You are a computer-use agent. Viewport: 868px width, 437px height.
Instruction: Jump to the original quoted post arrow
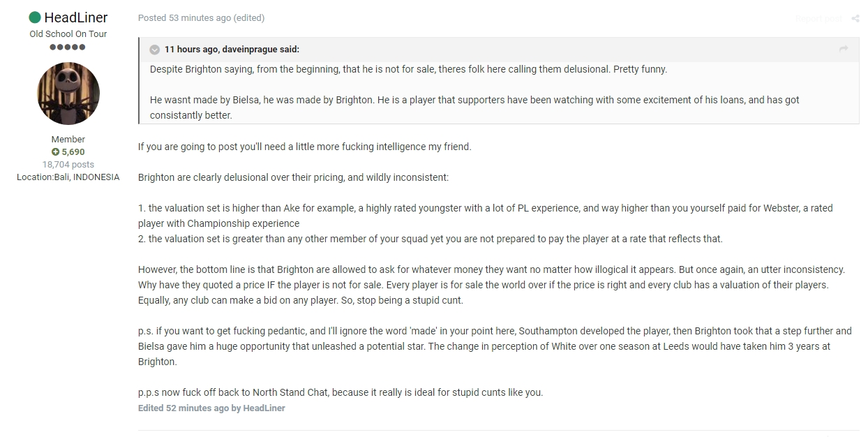coord(844,49)
